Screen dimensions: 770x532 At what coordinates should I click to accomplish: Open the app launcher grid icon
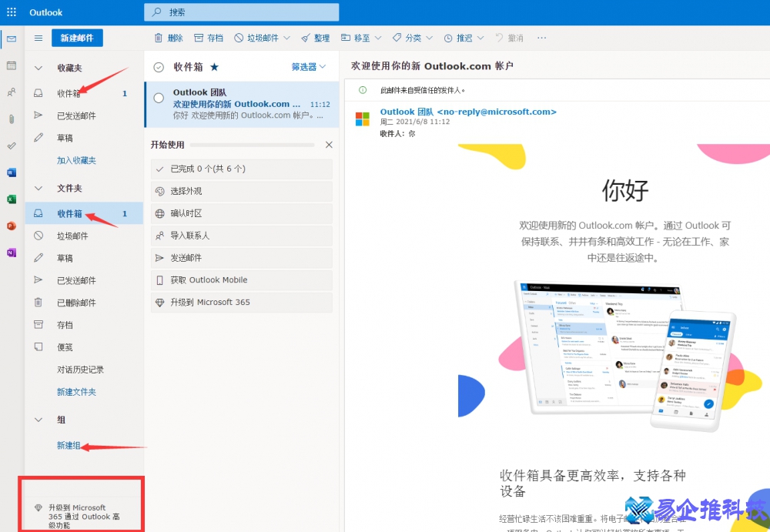pos(11,11)
